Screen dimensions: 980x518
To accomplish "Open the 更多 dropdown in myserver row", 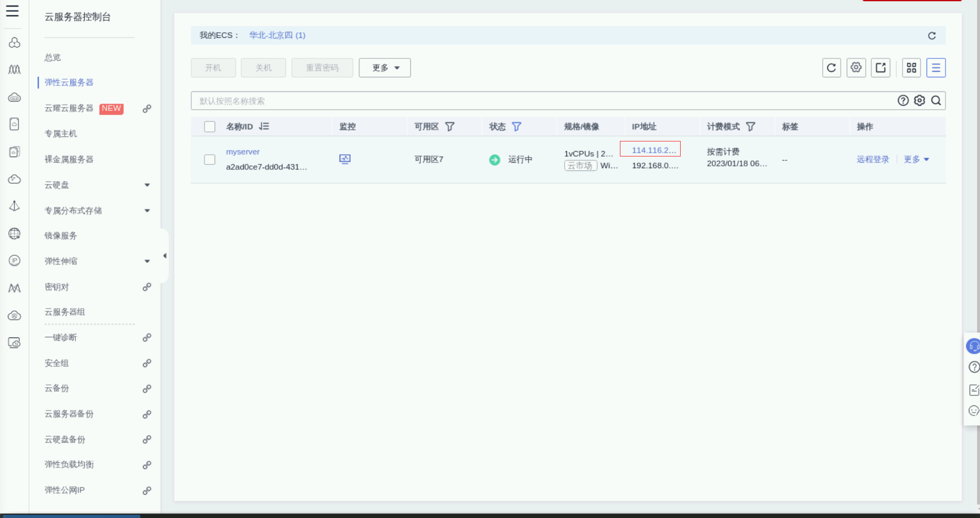I will 916,159.
